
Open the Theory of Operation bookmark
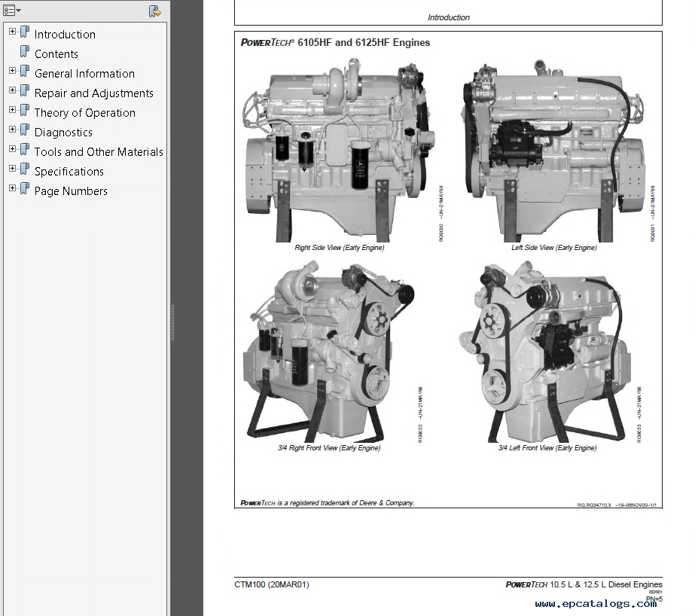tap(84, 112)
